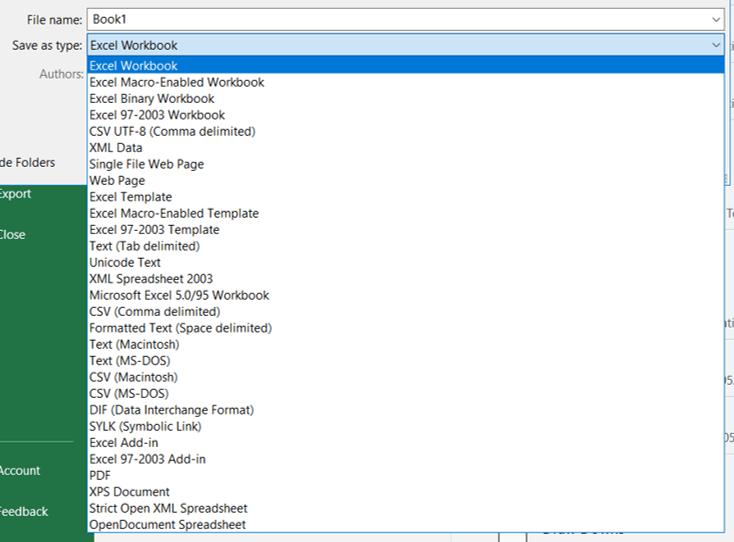734x542 pixels.
Task: Choose Excel Macro-Enabled Workbook format
Action: tap(406, 82)
